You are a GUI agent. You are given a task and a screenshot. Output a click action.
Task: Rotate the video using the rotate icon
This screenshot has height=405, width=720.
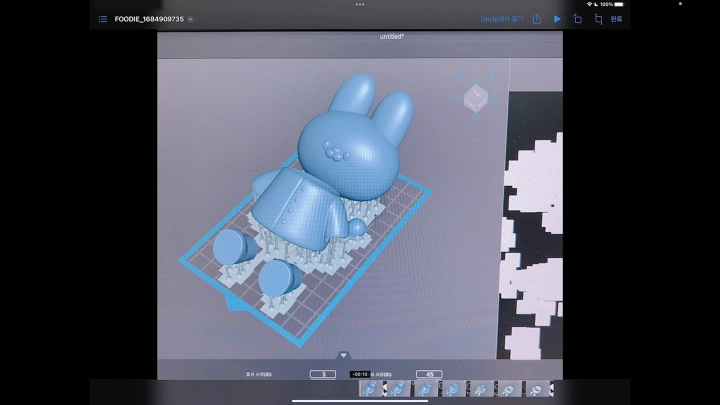coord(577,19)
